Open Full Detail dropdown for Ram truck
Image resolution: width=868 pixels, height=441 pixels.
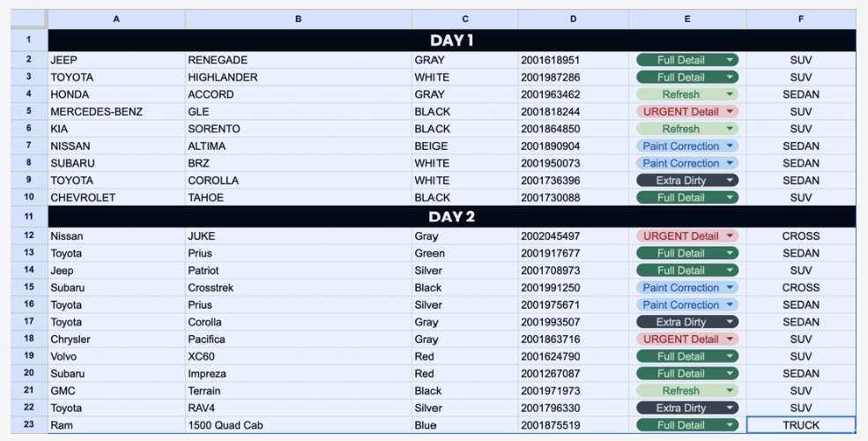[731, 425]
